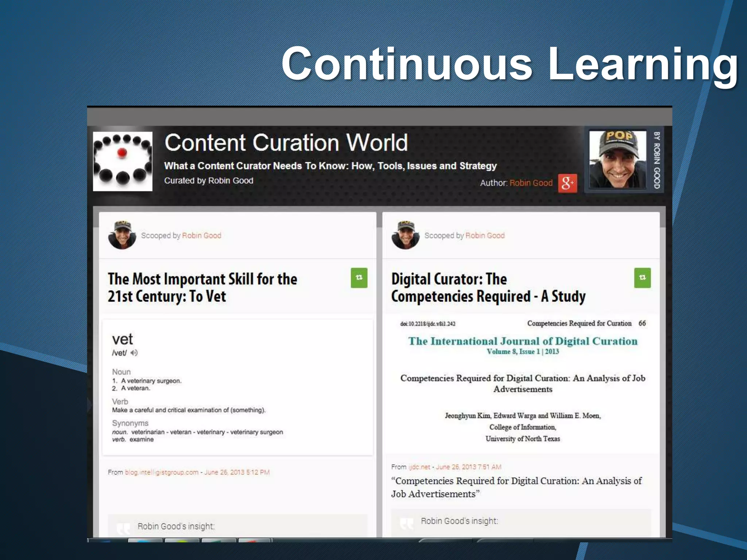This screenshot has width=747, height=560.
Task: Open Robin Good's avatar on the To Vet post
Action: (x=122, y=235)
